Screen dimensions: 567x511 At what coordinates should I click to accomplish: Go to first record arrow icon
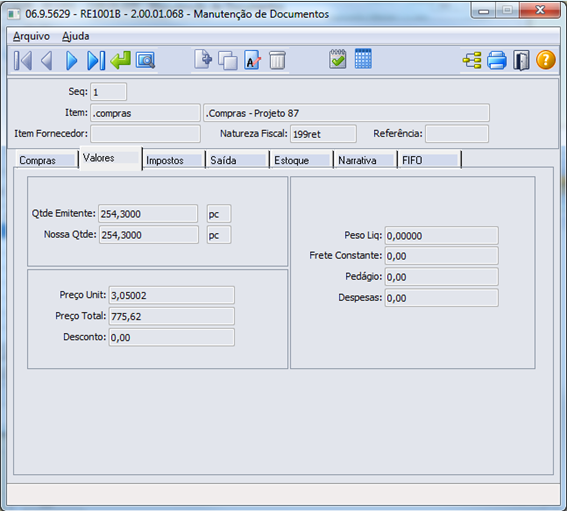click(x=23, y=60)
